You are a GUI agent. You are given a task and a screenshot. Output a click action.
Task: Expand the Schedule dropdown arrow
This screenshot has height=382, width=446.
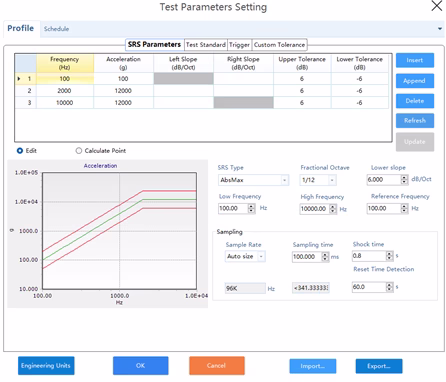(x=440, y=29)
